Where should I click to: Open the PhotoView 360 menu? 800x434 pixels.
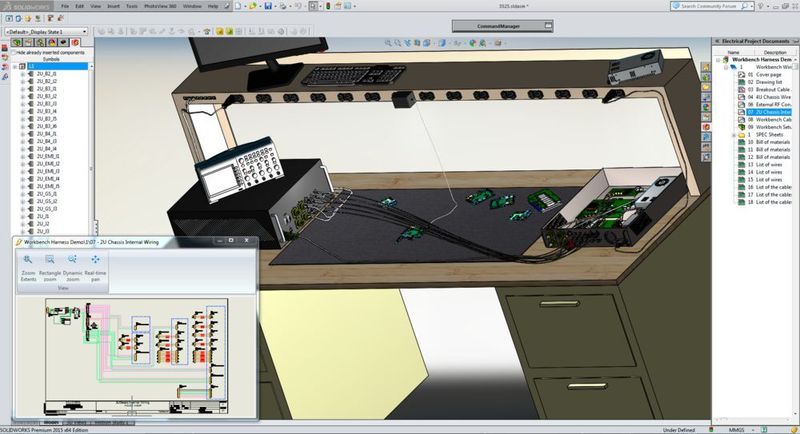[160, 6]
